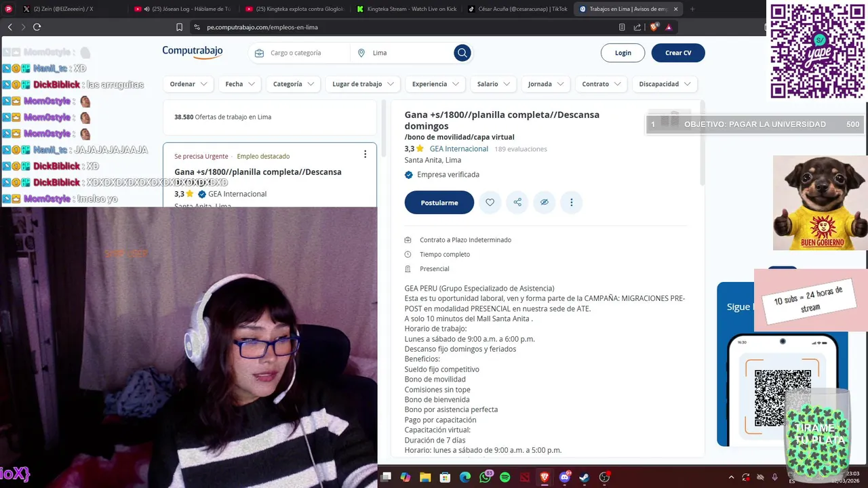
Task: Expand the Discapacidad filter dropdown
Action: (x=665, y=84)
